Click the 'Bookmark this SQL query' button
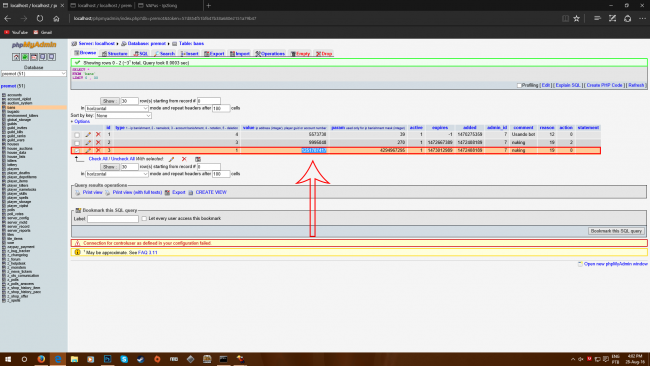Screen dimensions: 650x366 [616, 231]
